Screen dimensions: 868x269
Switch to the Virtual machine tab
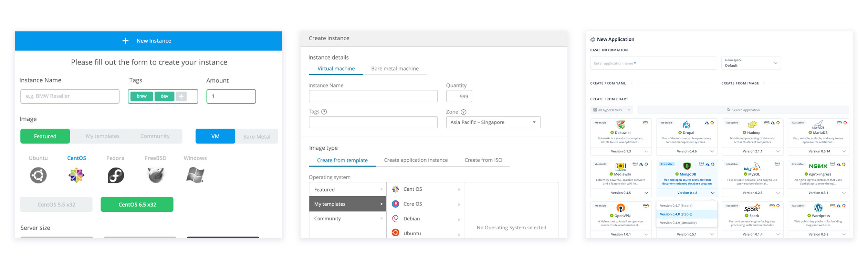pyautogui.click(x=336, y=69)
